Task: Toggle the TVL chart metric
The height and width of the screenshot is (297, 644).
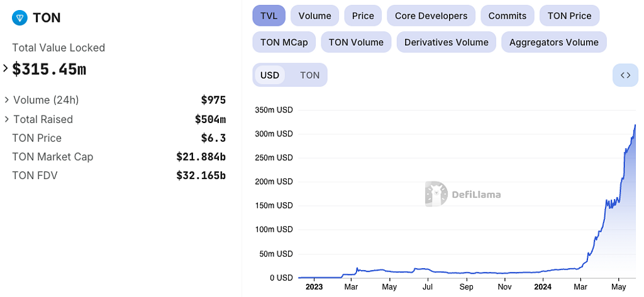Action: (x=269, y=16)
